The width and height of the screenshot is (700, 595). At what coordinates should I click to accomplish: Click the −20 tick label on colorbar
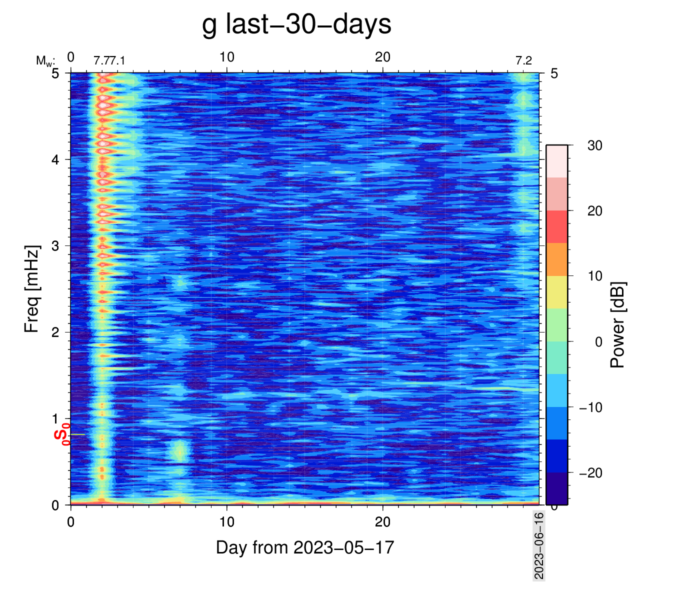coord(590,473)
